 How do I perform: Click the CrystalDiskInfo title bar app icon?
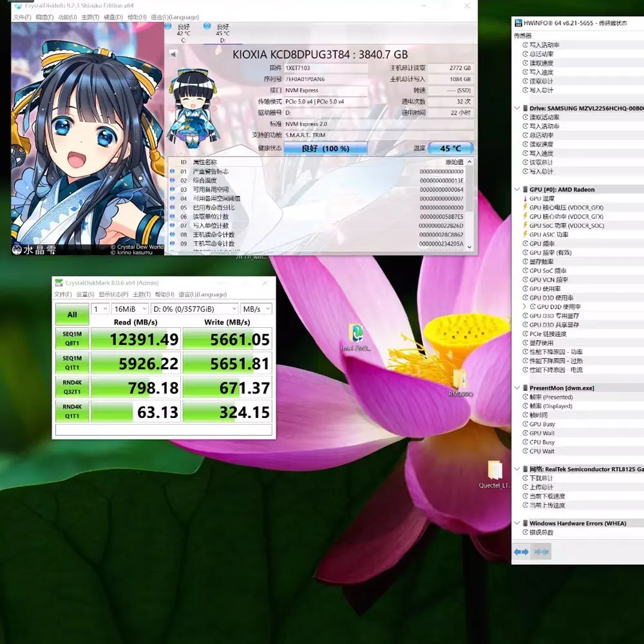pyautogui.click(x=18, y=6)
